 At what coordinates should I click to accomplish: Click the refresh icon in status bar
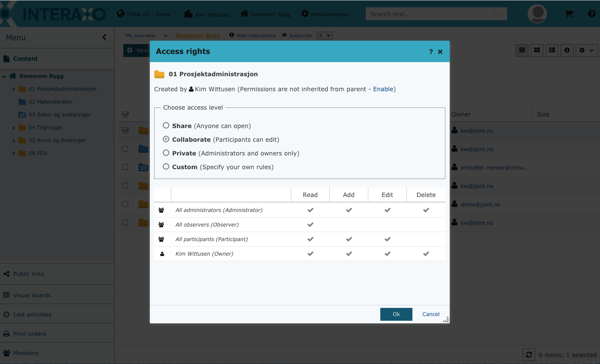(529, 355)
